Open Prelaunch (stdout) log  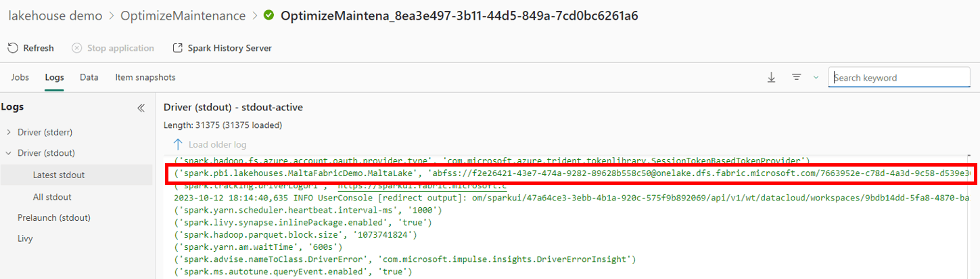click(53, 217)
